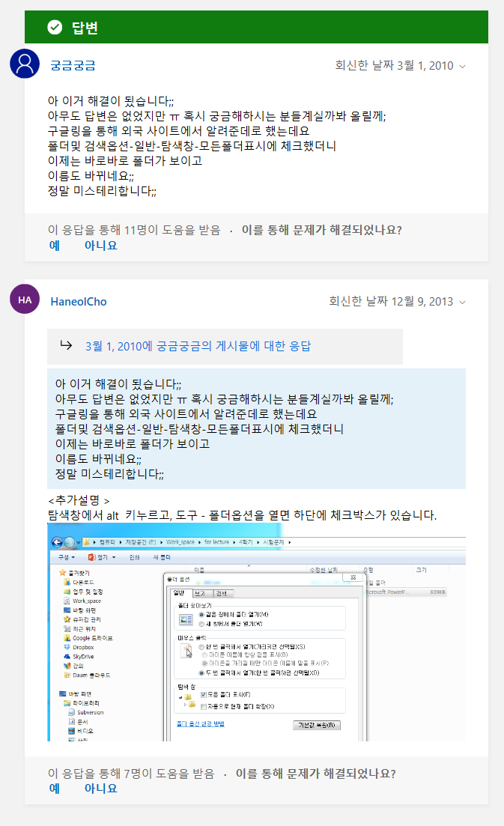The height and width of the screenshot is (826, 504).
Task: Click the reply arrow icon in quoted header
Action: point(66,345)
